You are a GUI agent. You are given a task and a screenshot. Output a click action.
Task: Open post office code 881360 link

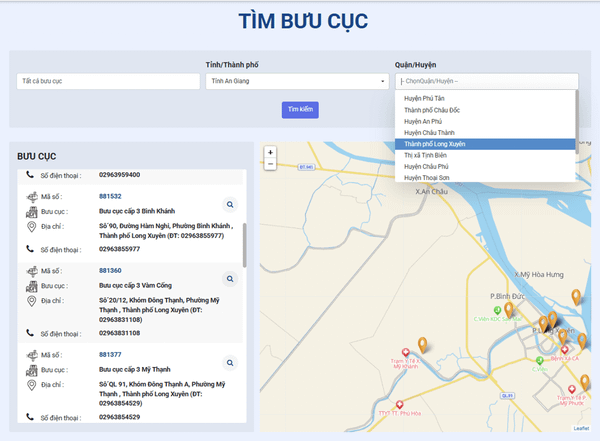coord(110,271)
